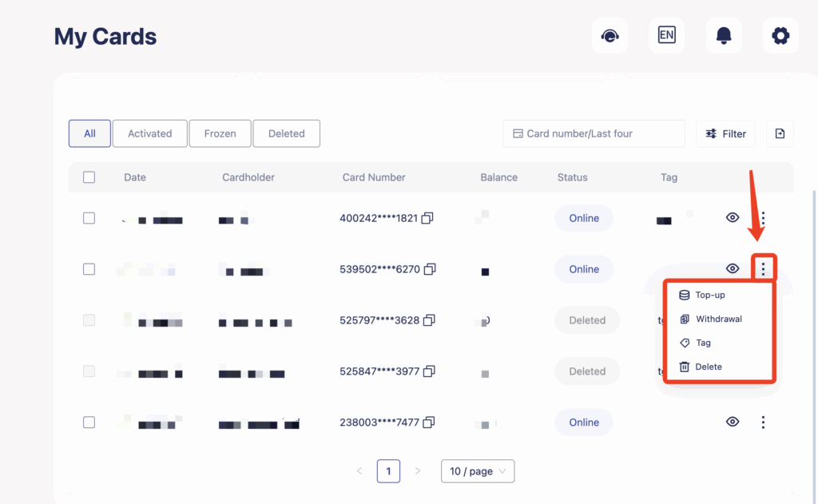The height and width of the screenshot is (504, 818).
Task: Open customer support headset icon
Action: pos(610,36)
